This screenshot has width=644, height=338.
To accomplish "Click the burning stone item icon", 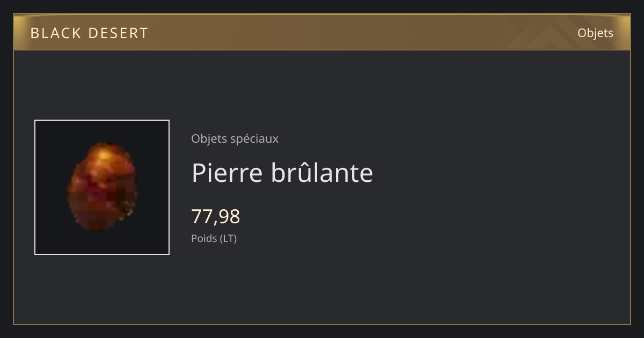I will (x=101, y=187).
